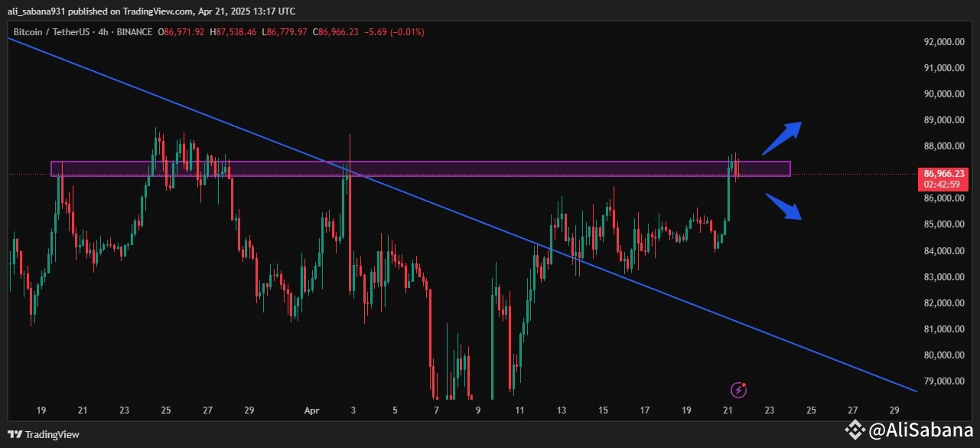Click the candle countdown 02:42:59
980x448 pixels.
(943, 185)
